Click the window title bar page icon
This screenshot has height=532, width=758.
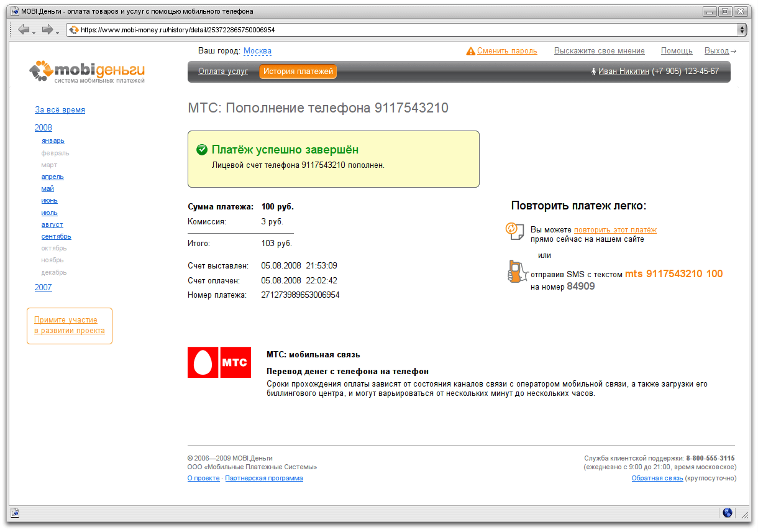pyautogui.click(x=15, y=11)
